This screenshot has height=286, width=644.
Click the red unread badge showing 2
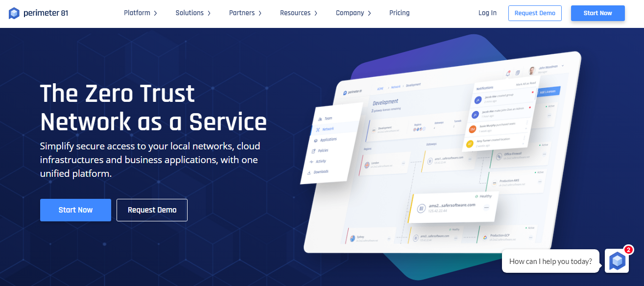(628, 250)
